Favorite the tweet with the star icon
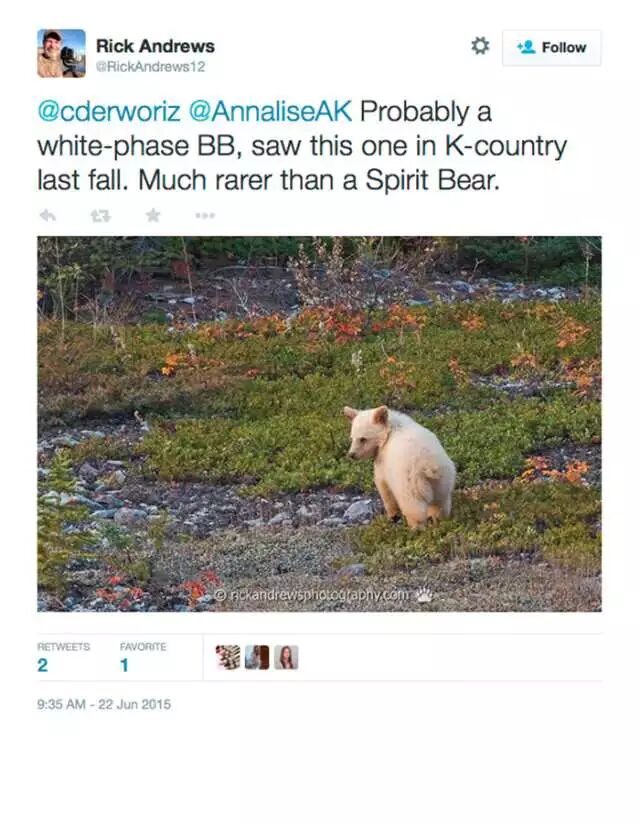Viewport: 640px width, 823px height. coord(153,215)
